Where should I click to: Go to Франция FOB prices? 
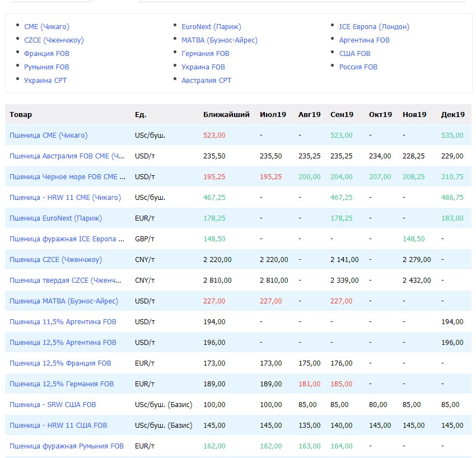click(x=46, y=54)
